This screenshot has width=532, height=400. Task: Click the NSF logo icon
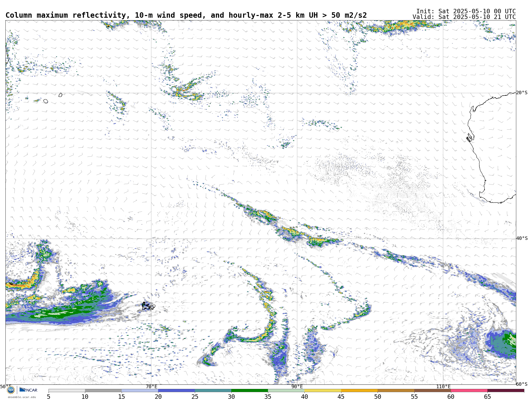coord(11,390)
